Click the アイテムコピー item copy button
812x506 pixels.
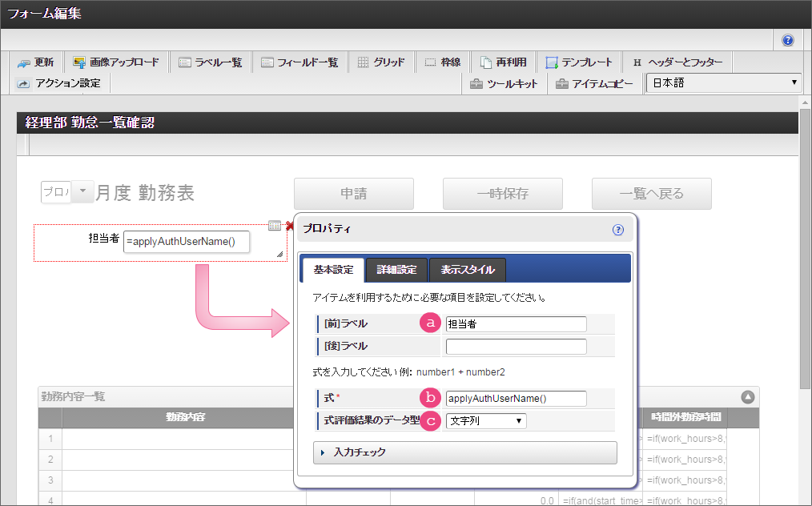(x=594, y=83)
